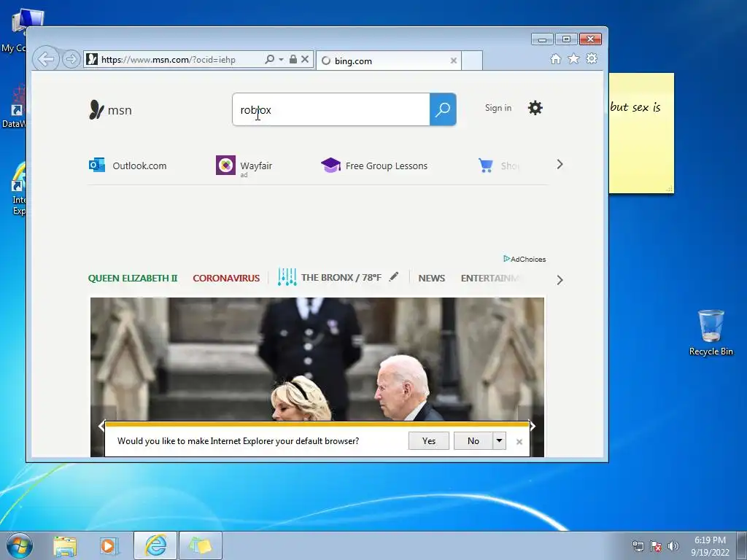Click the network tray icon

(638, 546)
